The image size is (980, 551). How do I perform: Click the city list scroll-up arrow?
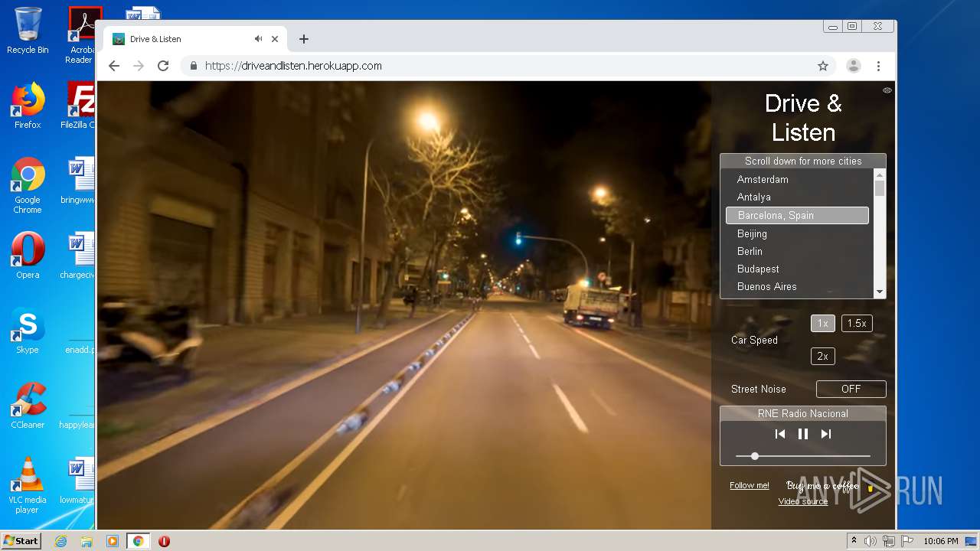pos(880,175)
